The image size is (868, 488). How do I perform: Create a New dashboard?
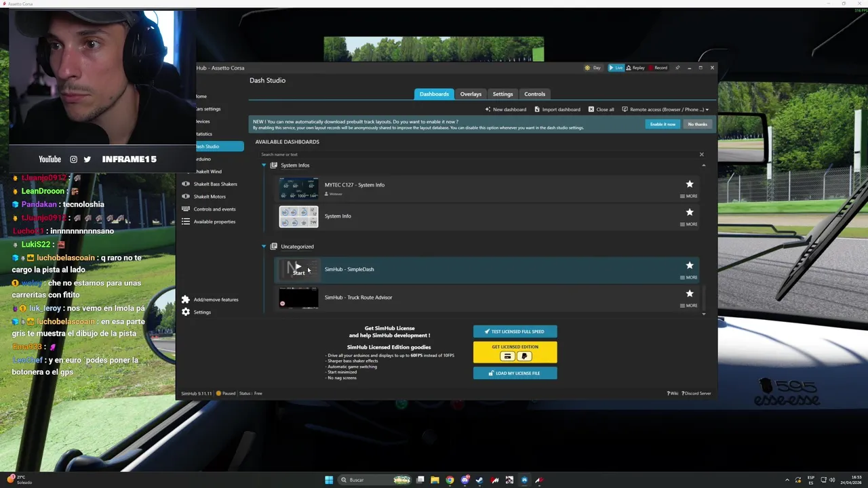pos(506,109)
